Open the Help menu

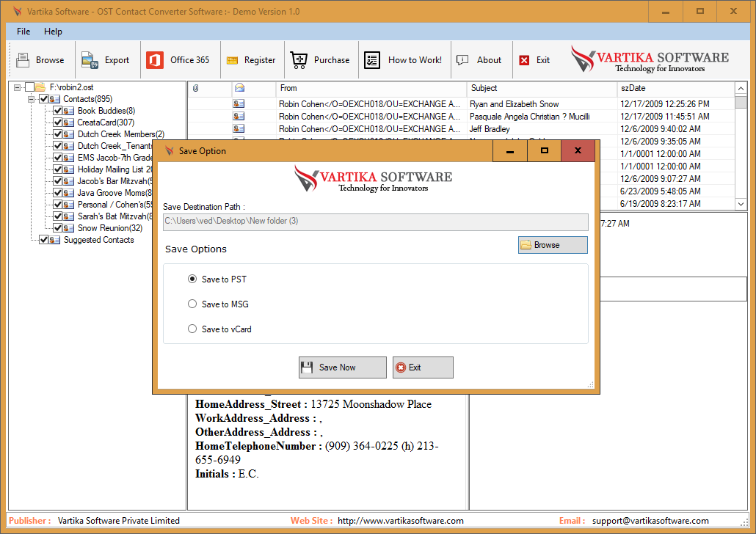(x=53, y=32)
